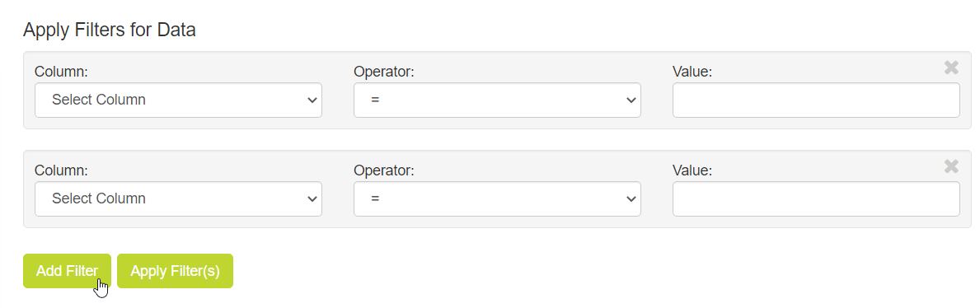
Task: Focus the second filter's Value text box
Action: click(x=816, y=198)
